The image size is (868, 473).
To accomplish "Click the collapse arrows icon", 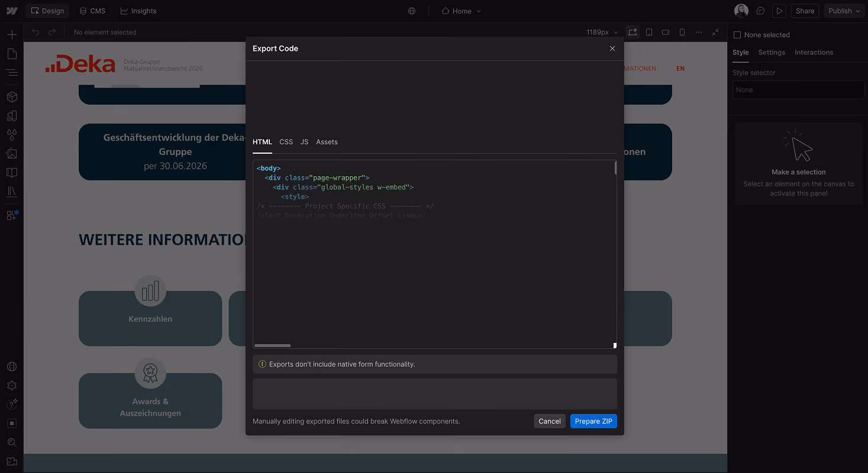I will [715, 33].
